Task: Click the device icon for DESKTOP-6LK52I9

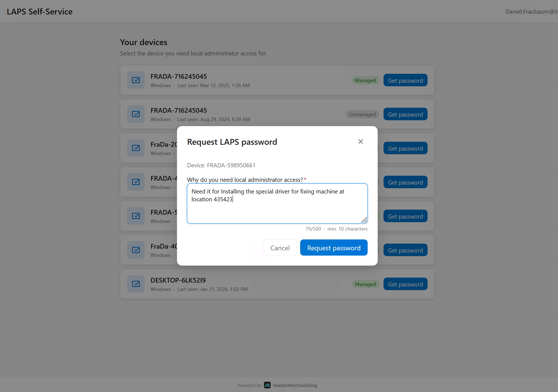Action: click(x=136, y=284)
